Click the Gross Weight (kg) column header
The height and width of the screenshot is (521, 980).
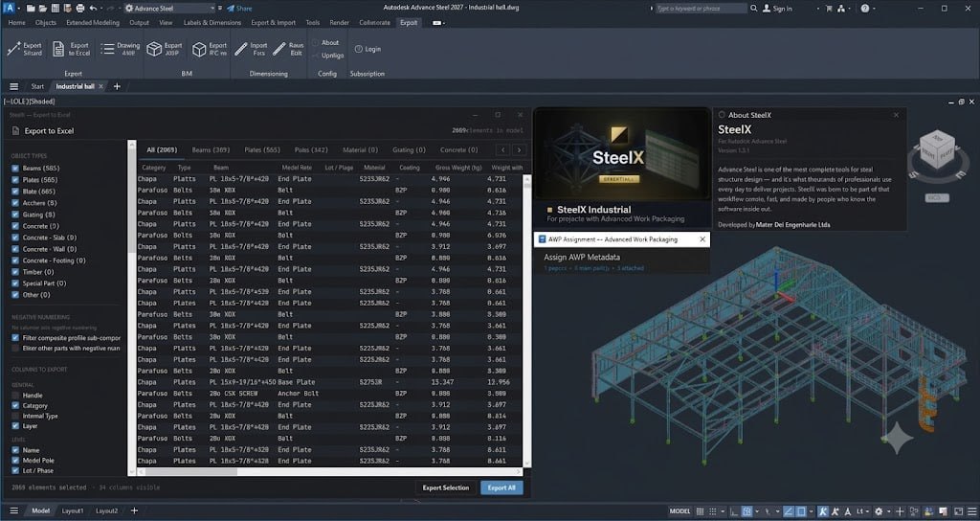click(x=458, y=168)
